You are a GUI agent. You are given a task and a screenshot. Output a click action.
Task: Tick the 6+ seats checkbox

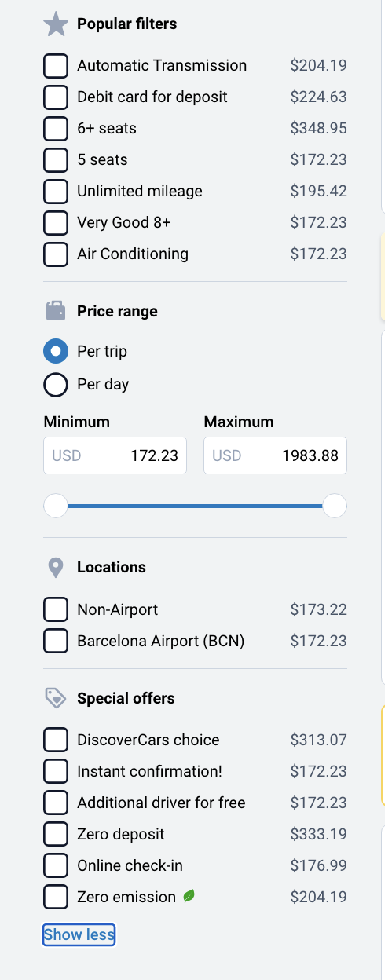(56, 128)
